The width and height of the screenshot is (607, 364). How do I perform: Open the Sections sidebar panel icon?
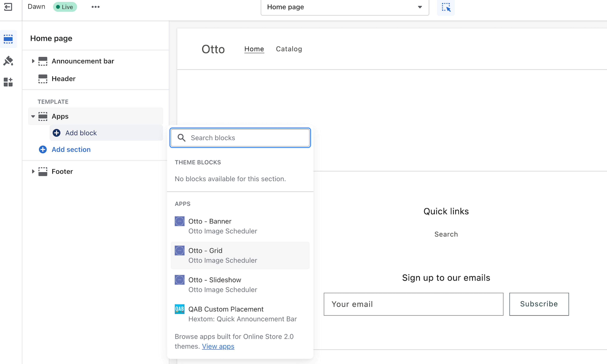click(x=8, y=39)
